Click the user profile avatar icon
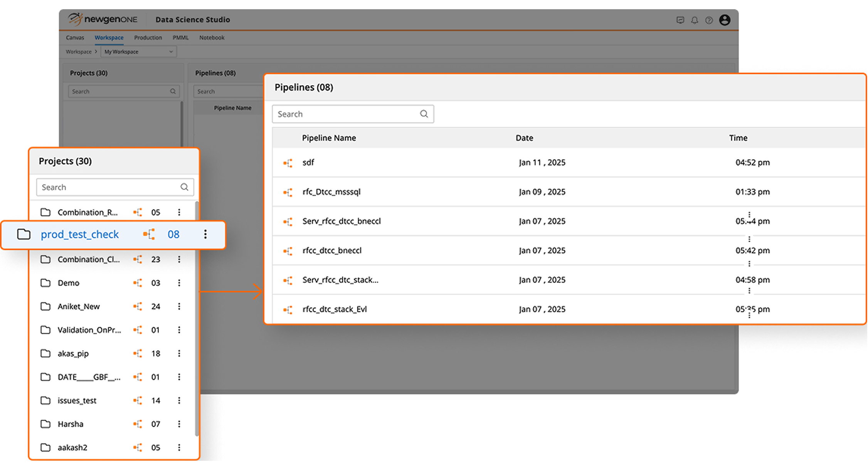Viewport: 868px width, 470px height. point(725,20)
